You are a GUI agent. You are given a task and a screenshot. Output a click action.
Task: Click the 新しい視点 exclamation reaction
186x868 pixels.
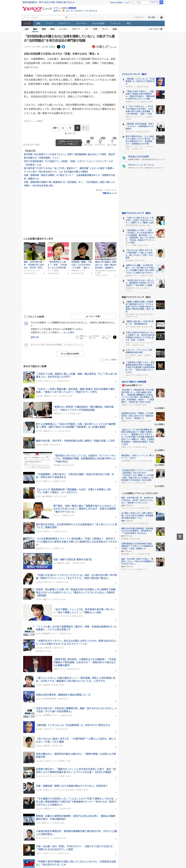pyautogui.click(x=112, y=142)
